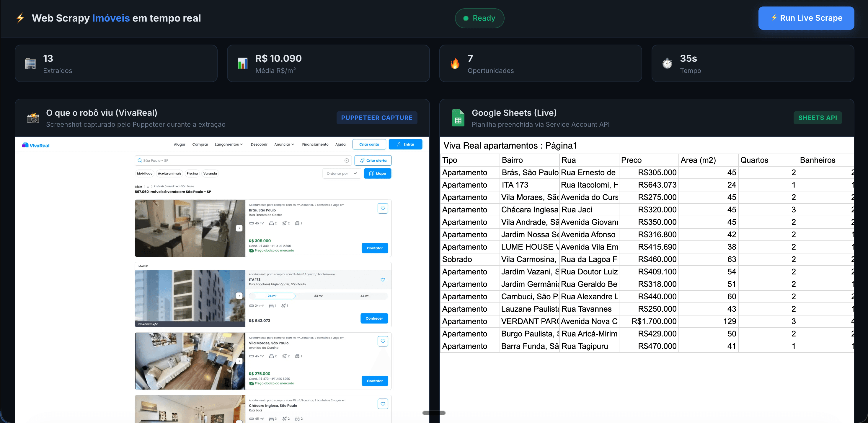Image resolution: width=868 pixels, height=423 pixels.
Task: Open the Comprar menu item
Action: [x=200, y=144]
